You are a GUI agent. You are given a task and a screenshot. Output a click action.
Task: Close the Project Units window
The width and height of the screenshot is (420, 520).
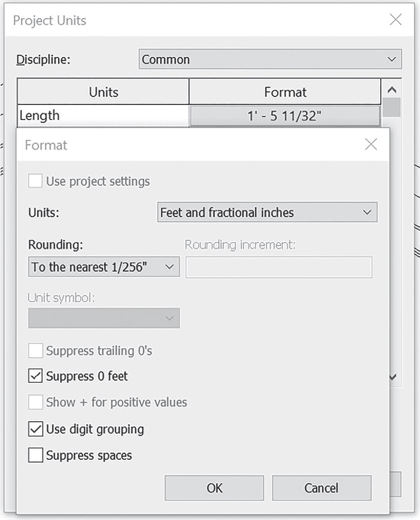396,20
